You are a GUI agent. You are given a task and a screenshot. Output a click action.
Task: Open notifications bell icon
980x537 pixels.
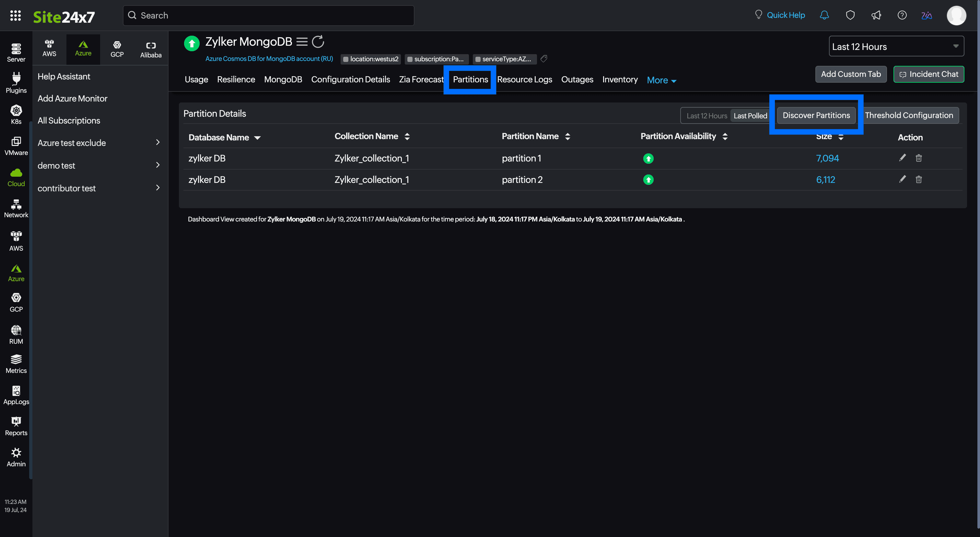pos(824,15)
